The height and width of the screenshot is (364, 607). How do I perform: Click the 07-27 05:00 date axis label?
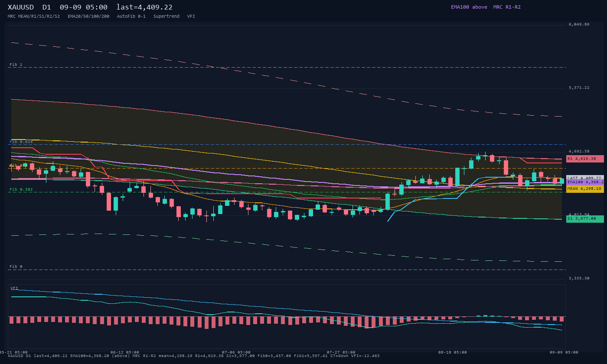[x=341, y=353]
